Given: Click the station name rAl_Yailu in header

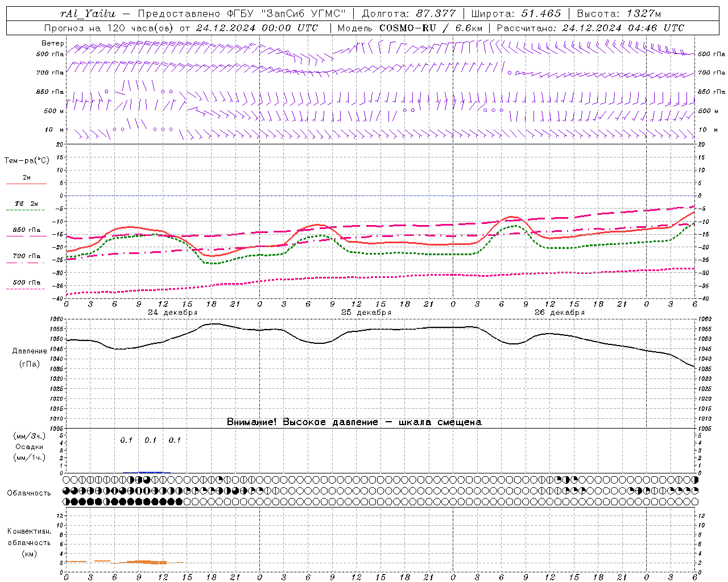Looking at the screenshot, I should point(88,14).
